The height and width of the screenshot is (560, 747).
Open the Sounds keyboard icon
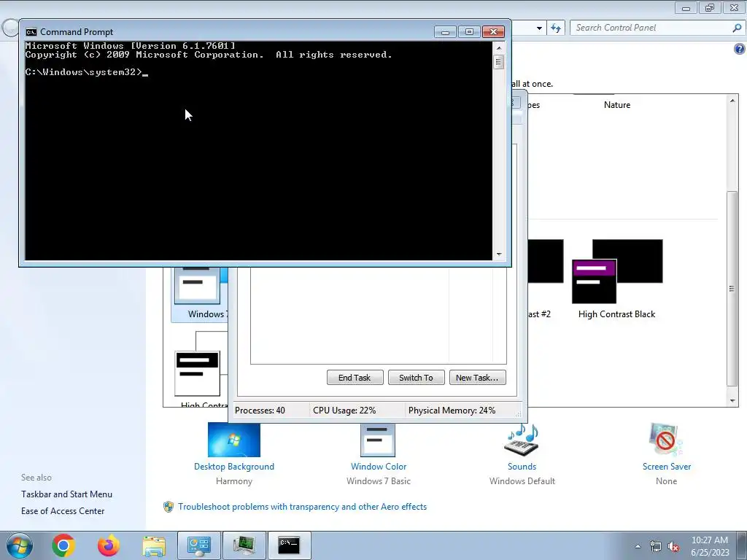pyautogui.click(x=522, y=440)
